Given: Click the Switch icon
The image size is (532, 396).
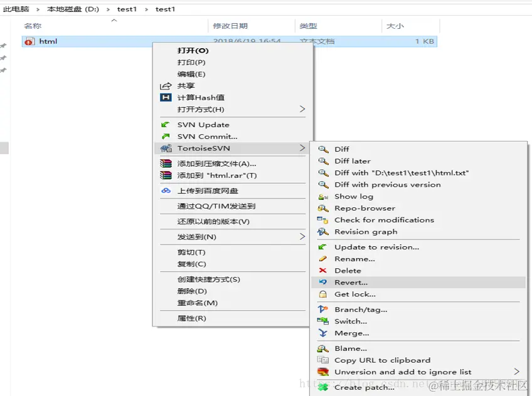Looking at the screenshot, I should (x=322, y=321).
